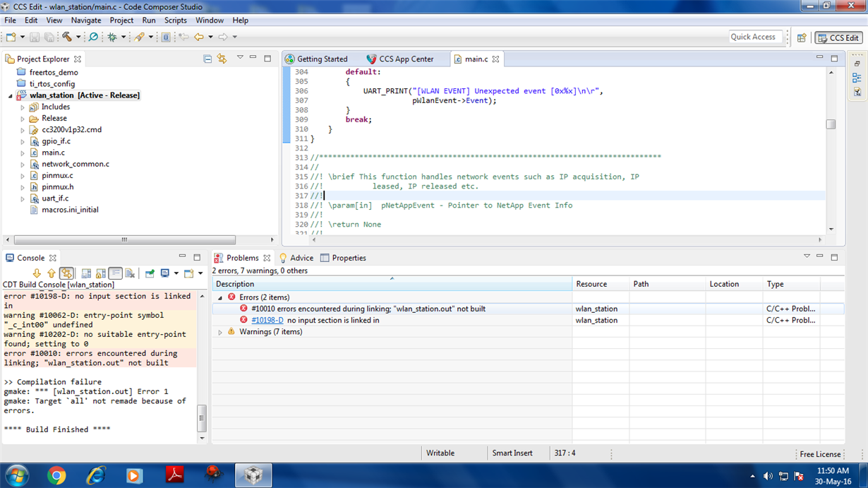Click console Next Error down arrow
The image size is (868, 488).
(x=37, y=273)
